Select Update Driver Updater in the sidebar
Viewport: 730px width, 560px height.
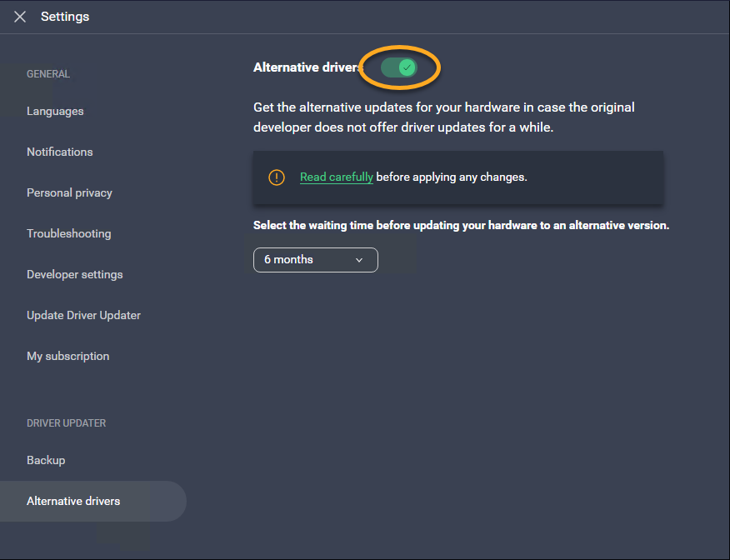[x=83, y=316]
